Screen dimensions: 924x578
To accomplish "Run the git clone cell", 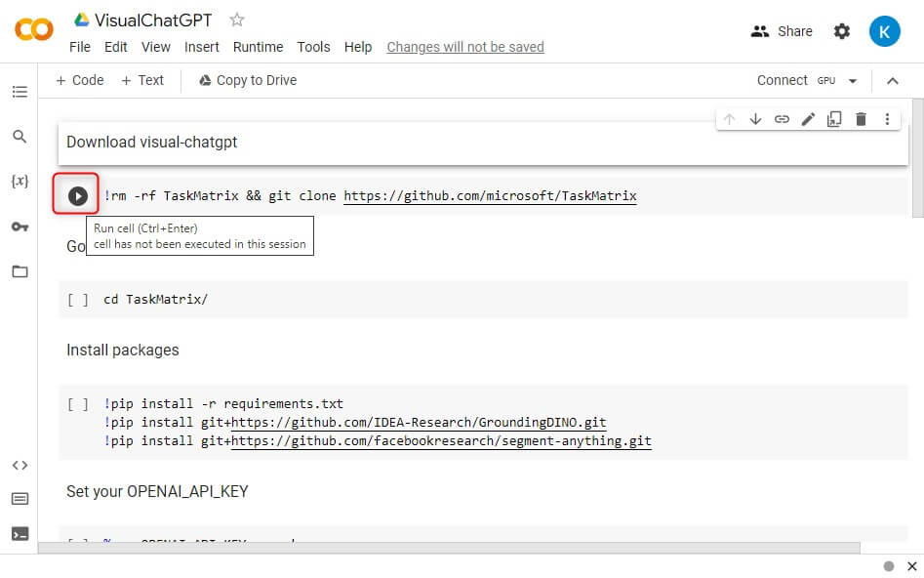I will [x=77, y=196].
